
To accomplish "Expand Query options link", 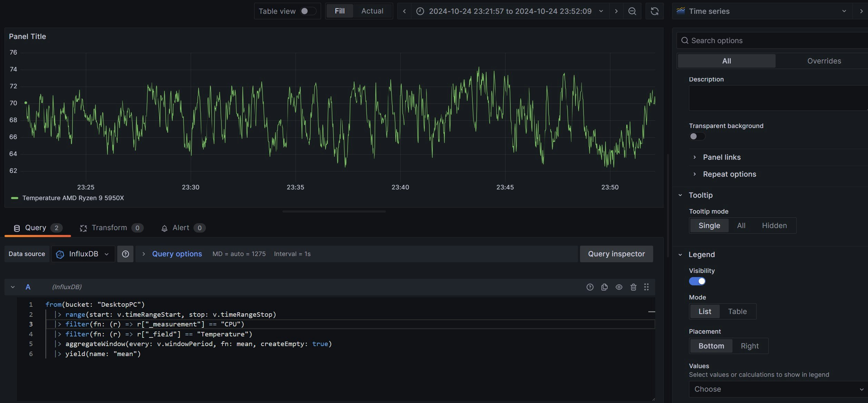I will point(177,254).
